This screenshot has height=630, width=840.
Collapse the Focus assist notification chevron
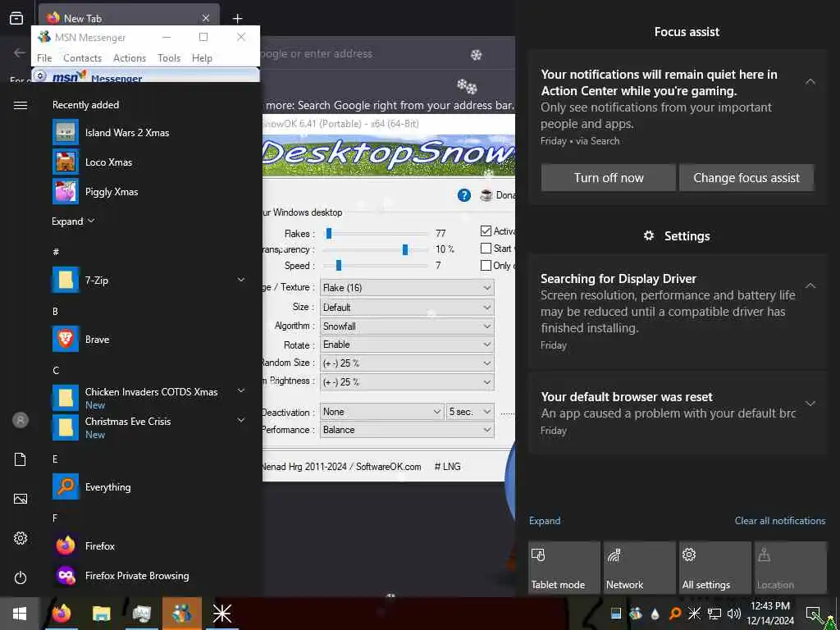tap(810, 81)
